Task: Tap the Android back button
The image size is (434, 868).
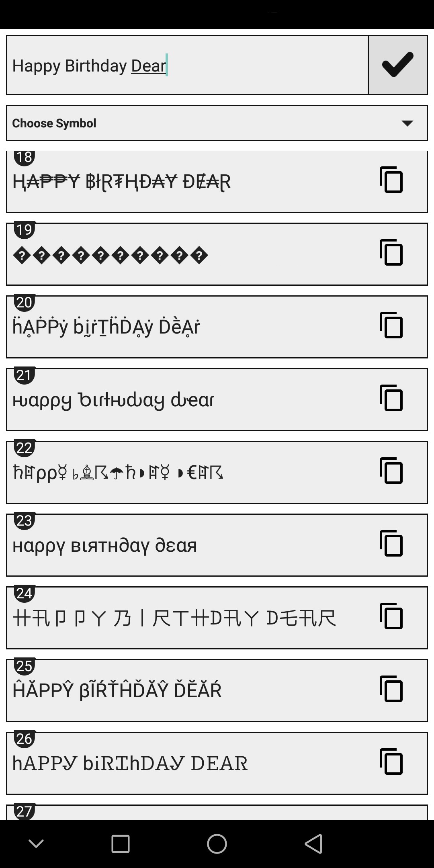Action: tap(313, 843)
